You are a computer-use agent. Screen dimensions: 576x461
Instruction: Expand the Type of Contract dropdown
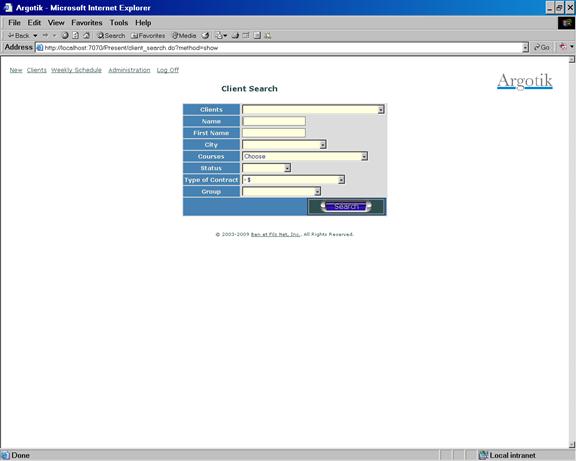click(x=293, y=180)
